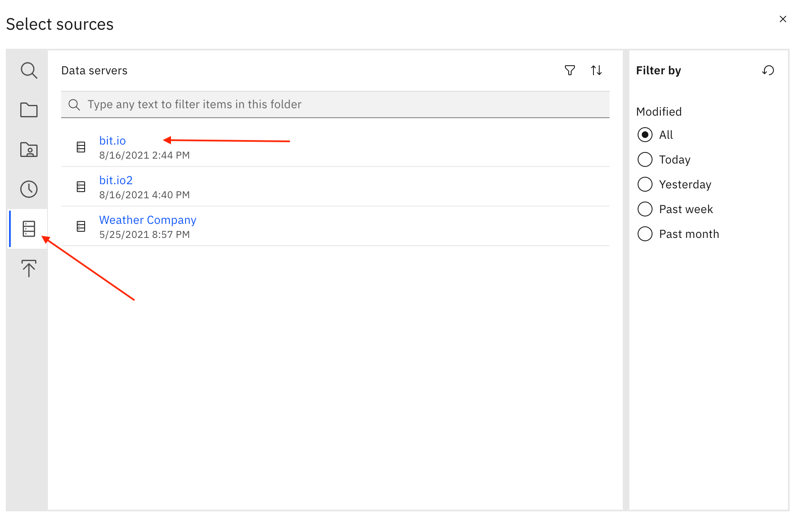802x532 pixels.
Task: Open My content personal folder icon
Action: coord(29,150)
